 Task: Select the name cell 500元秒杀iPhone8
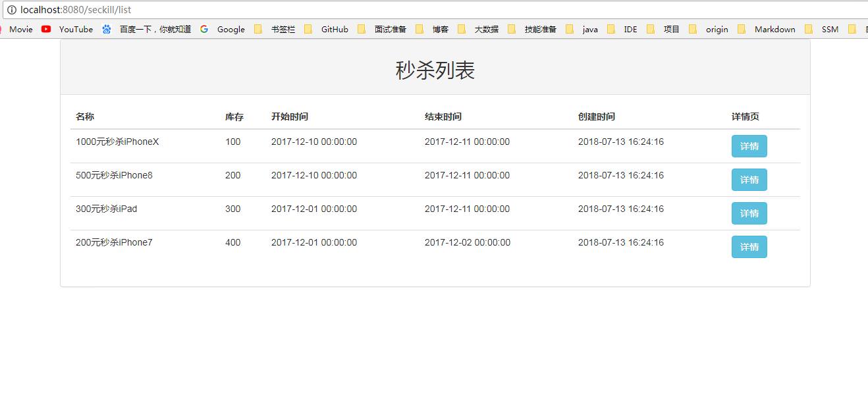point(114,175)
